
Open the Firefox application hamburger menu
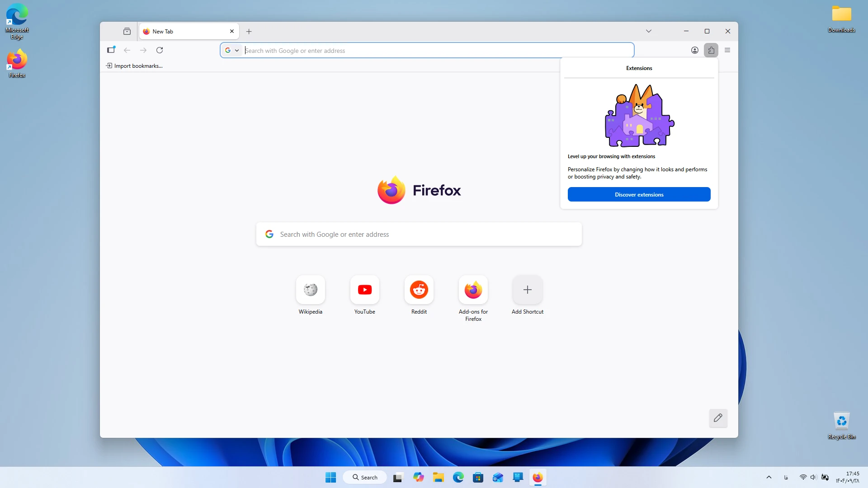727,50
